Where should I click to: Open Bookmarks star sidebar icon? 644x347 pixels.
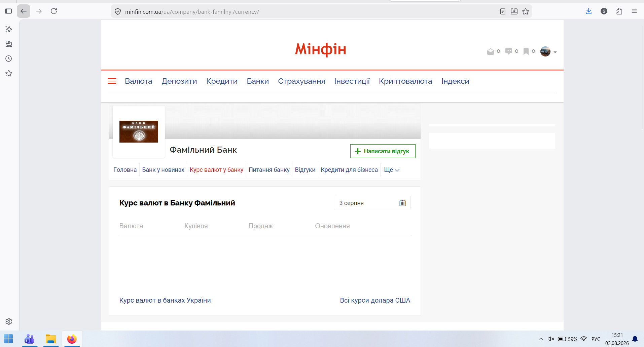(x=9, y=73)
